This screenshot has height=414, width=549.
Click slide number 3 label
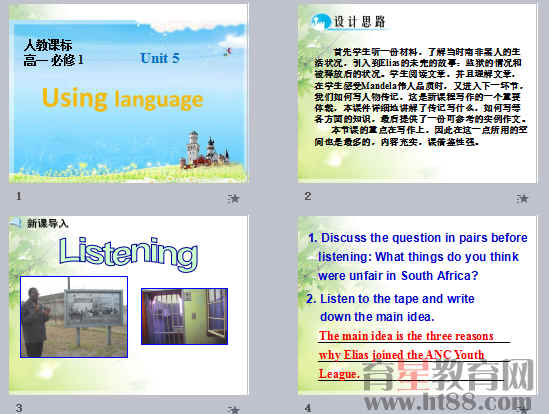point(19,408)
